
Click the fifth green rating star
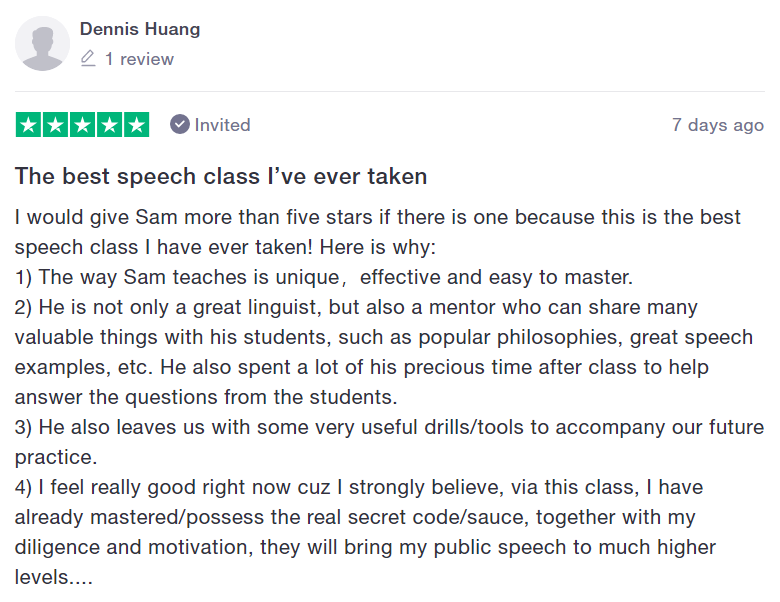136,125
